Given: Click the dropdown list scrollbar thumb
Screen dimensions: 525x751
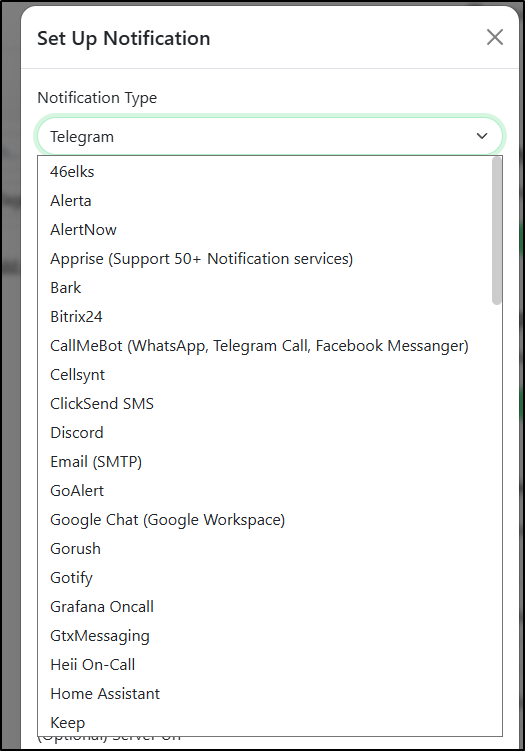Looking at the screenshot, I should pos(497,230).
